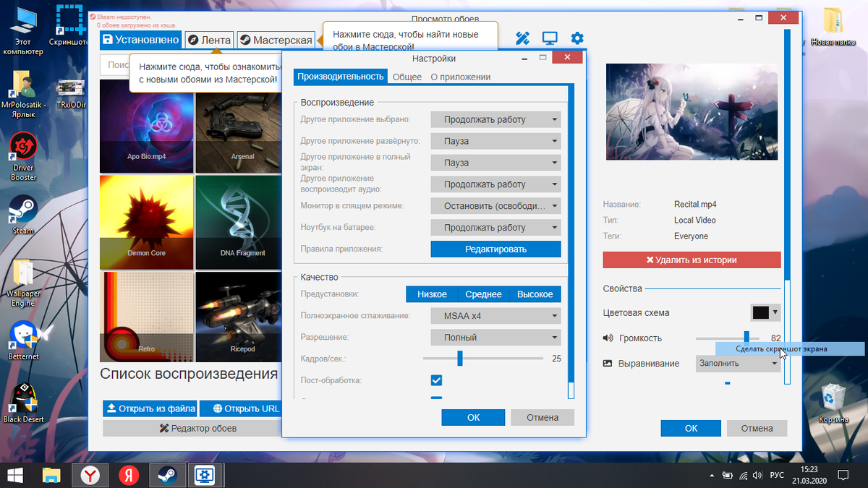Screen dimensions: 868x488
Task: Select the Demon Core wallpaper thumbnail
Action: [146, 222]
